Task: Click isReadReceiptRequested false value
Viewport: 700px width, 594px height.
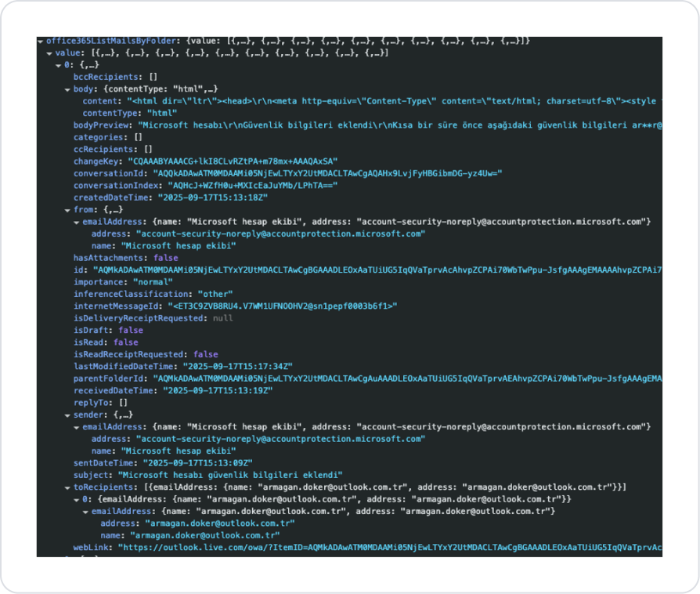Action: pos(206,354)
